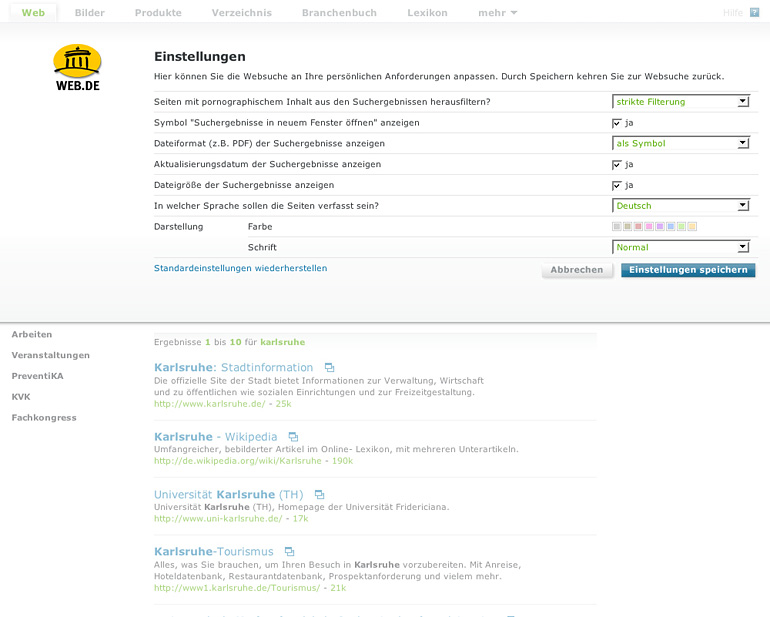Toggle 'Suchergebnisse in neuem Fenster öffnen' checkbox
770x617 pixels.
pyautogui.click(x=617, y=123)
